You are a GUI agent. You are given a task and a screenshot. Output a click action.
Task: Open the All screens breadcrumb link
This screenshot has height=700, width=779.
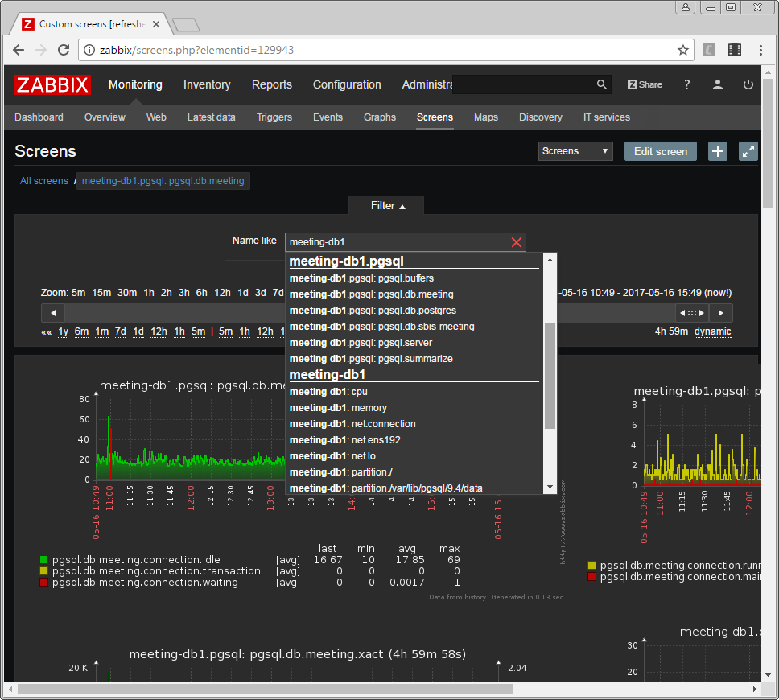43,181
